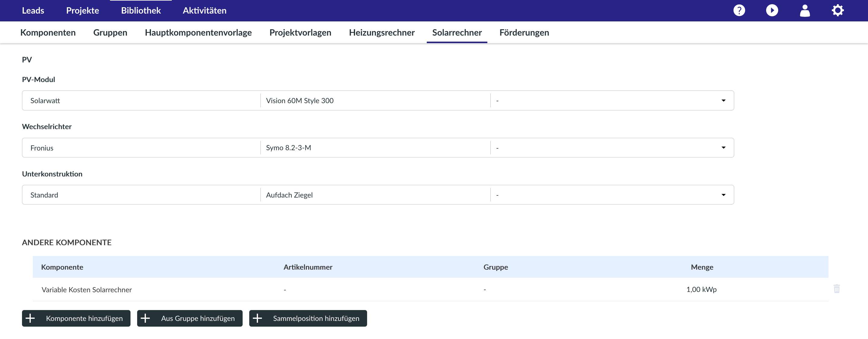Click plus icon on Aus Gruppe hinzufügen
The image size is (868, 339).
145,318
